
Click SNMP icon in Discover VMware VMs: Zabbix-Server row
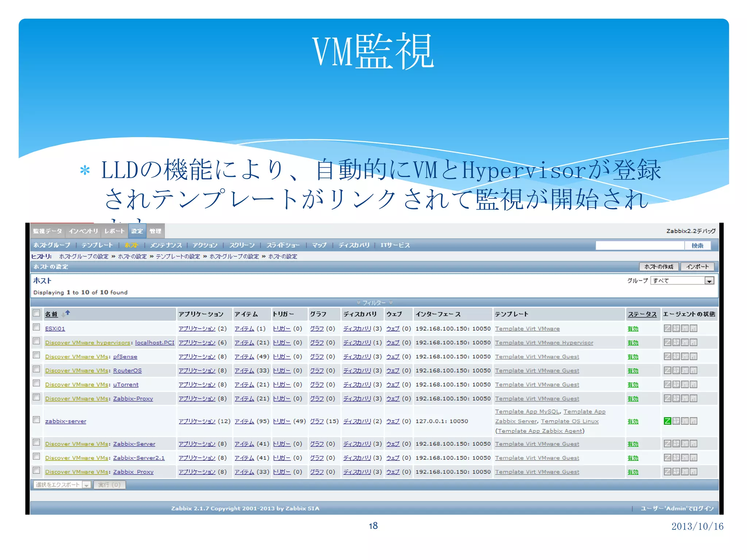676,444
